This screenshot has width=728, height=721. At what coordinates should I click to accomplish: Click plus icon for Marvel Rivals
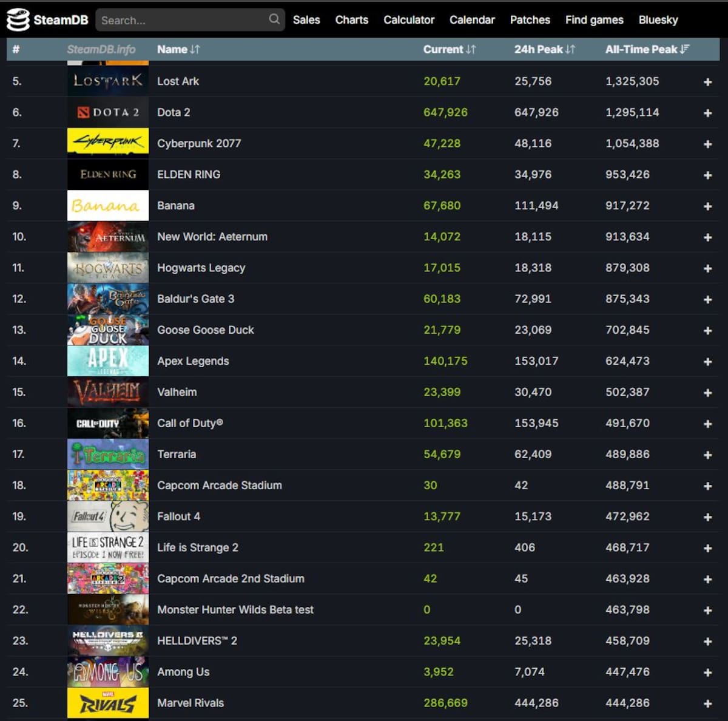click(707, 704)
